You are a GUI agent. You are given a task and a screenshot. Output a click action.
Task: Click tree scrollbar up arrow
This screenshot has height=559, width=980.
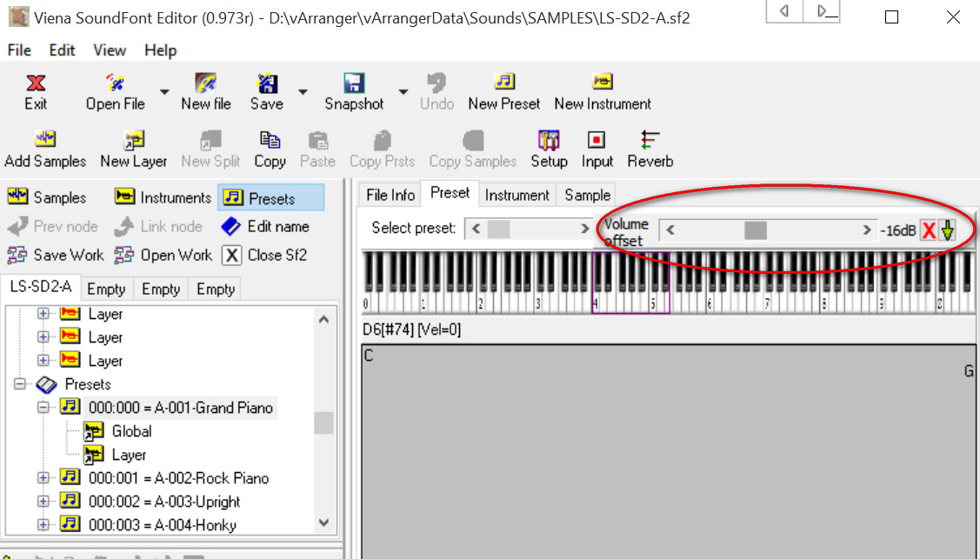pos(323,319)
